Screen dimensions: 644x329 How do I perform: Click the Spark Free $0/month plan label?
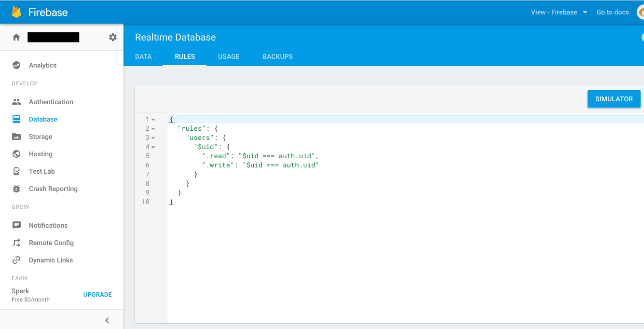30,295
